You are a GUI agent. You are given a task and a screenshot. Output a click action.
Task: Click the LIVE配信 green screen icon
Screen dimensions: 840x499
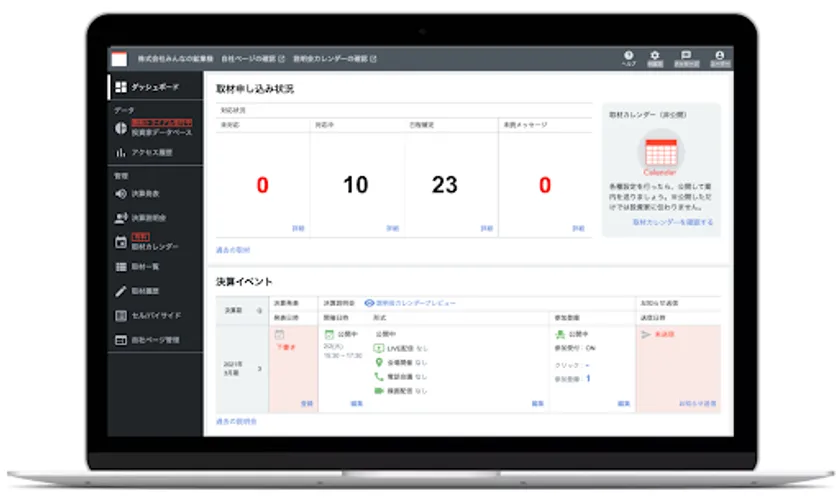379,348
